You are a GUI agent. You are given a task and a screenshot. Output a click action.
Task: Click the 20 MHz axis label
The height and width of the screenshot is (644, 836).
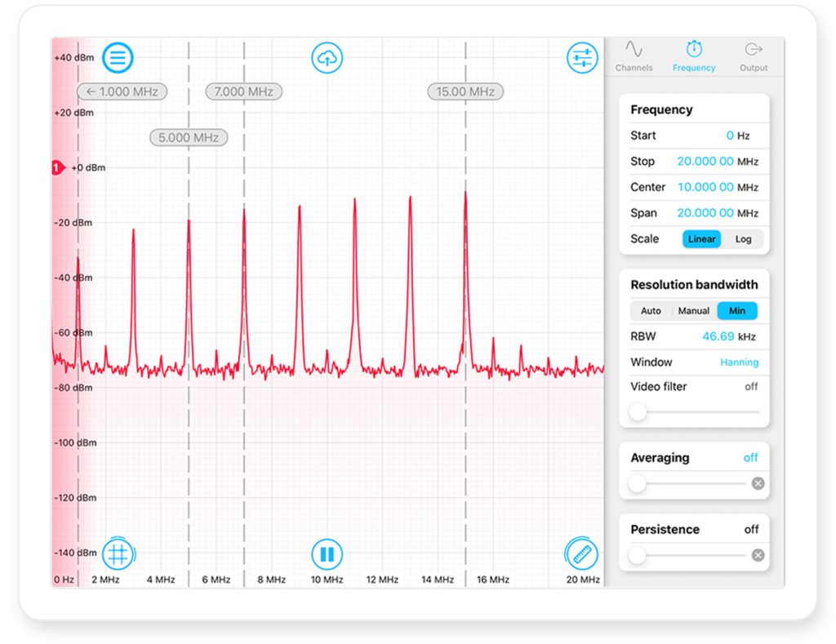583,580
